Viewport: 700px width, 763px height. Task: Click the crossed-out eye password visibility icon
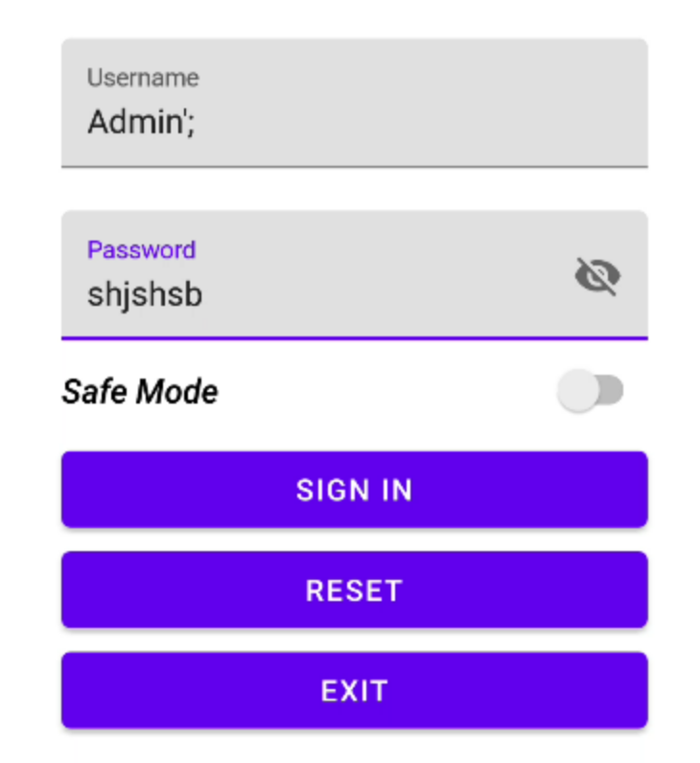597,276
